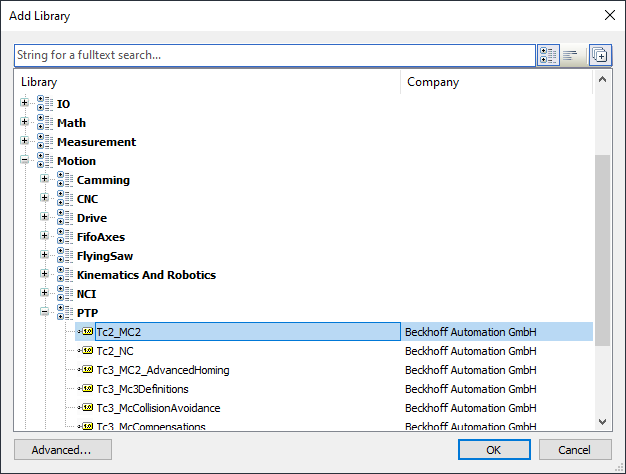626x474 pixels.
Task: Click the Camming category icon
Action: (65, 179)
